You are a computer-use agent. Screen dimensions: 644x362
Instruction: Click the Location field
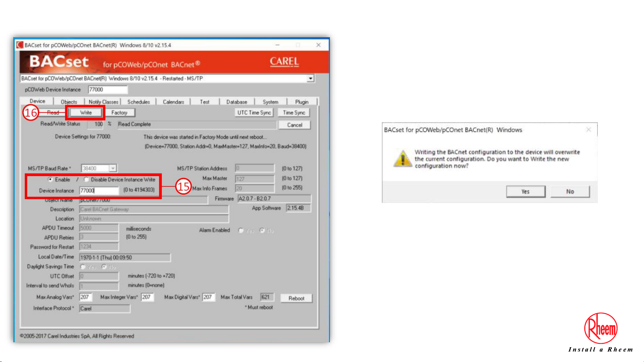tap(154, 219)
